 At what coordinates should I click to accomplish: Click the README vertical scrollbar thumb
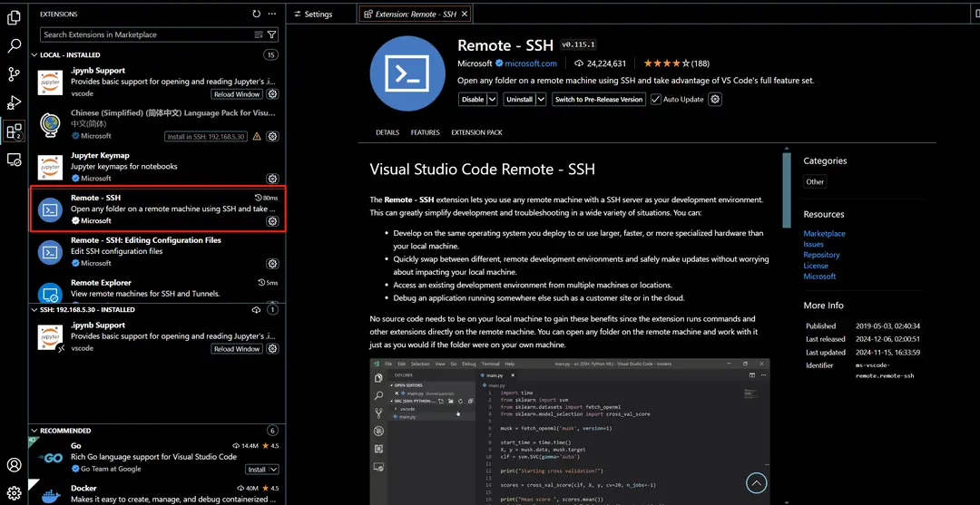pos(787,189)
